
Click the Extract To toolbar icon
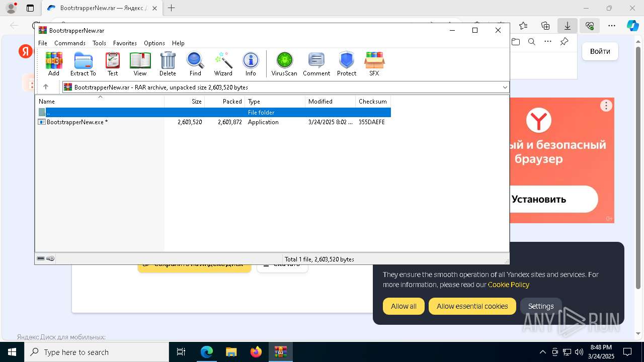tap(83, 64)
